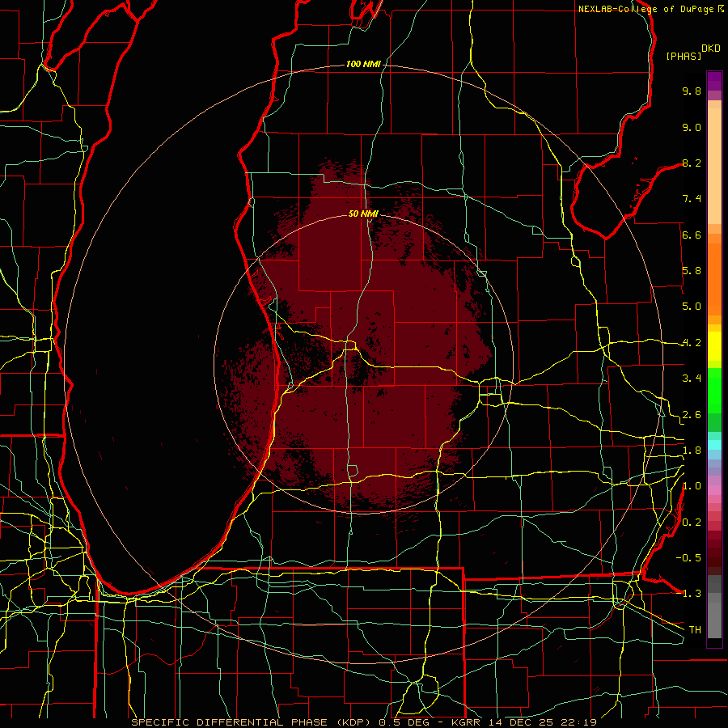Viewport: 728px width, 728px height.
Task: Click the 8.2 scale value
Action: [x=692, y=163]
